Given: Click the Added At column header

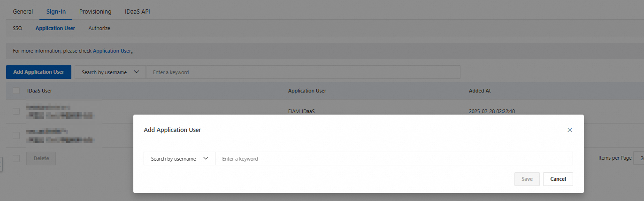Looking at the screenshot, I should 480,91.
